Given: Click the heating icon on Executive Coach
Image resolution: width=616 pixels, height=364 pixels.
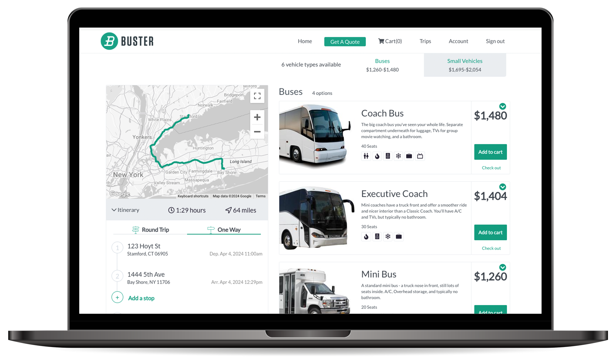Looking at the screenshot, I should (x=366, y=236).
